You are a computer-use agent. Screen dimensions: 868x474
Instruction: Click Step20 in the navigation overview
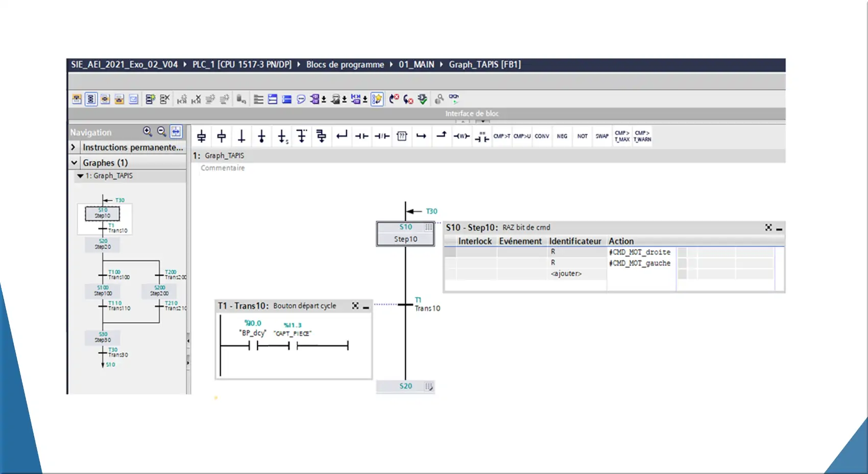point(103,244)
